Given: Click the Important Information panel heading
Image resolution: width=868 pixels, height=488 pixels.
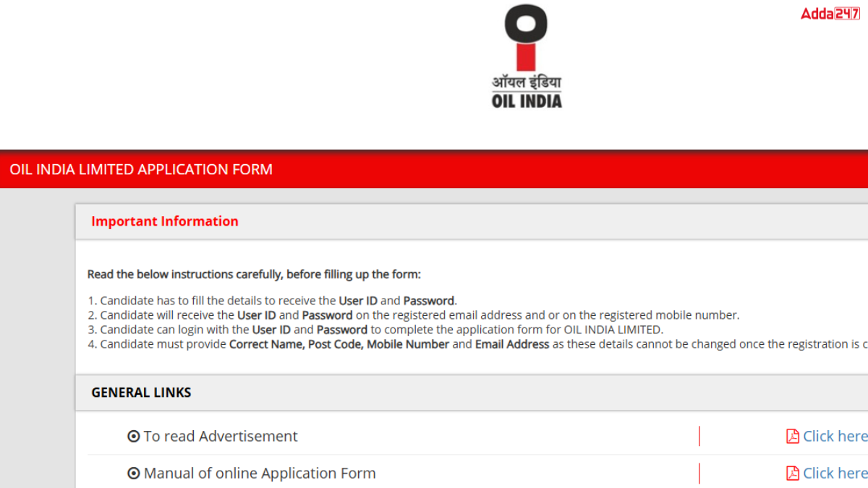Looking at the screenshot, I should tap(165, 221).
